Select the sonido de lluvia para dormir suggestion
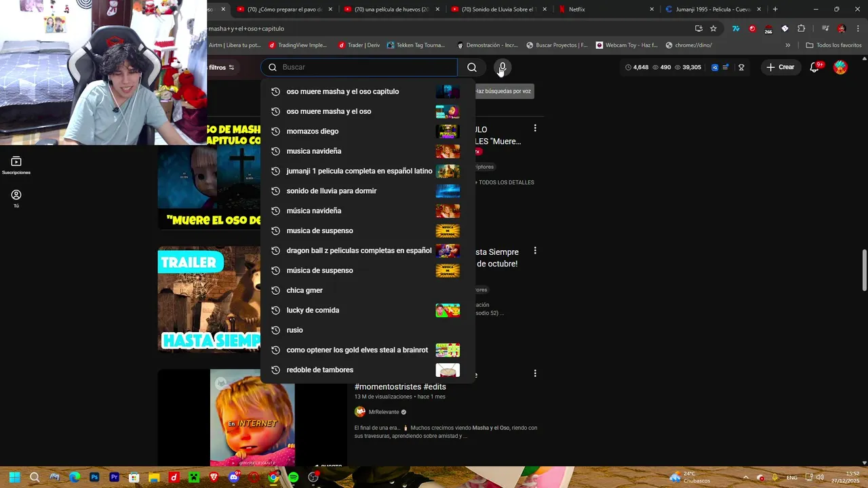 point(366,190)
